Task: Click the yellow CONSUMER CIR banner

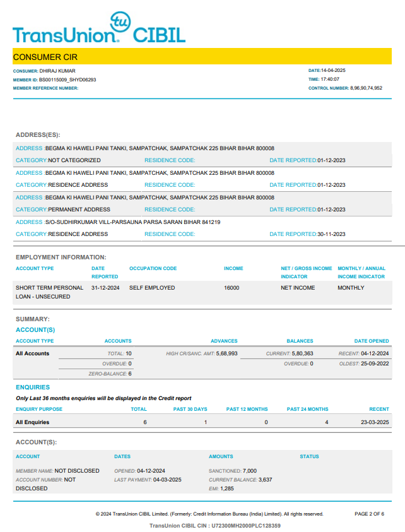Action: pyautogui.click(x=202, y=56)
